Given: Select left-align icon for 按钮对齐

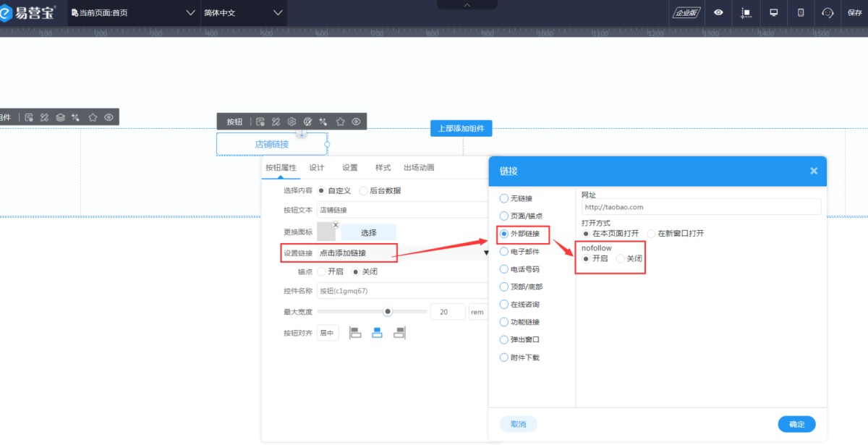Looking at the screenshot, I should pos(355,333).
